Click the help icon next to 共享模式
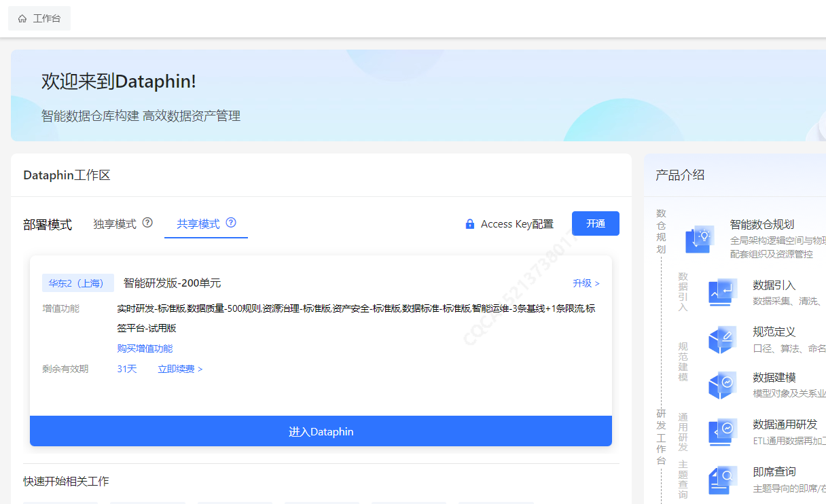The image size is (826, 504). [231, 223]
